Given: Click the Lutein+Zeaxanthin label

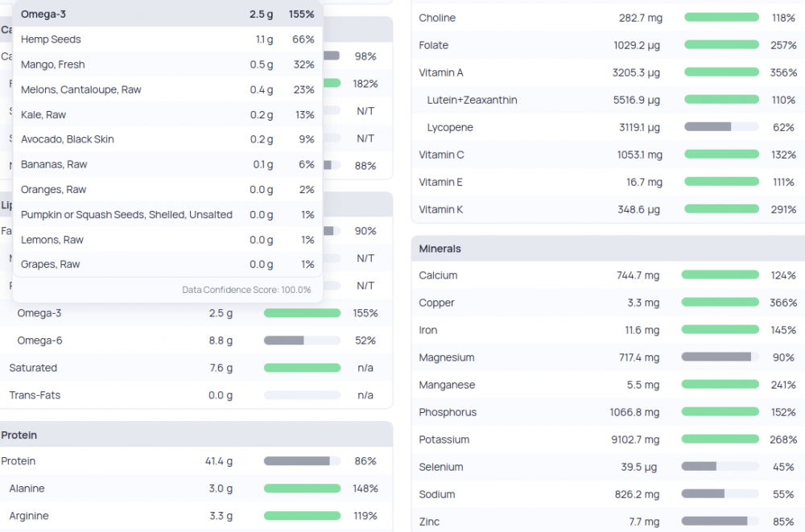Looking at the screenshot, I should click(472, 100).
